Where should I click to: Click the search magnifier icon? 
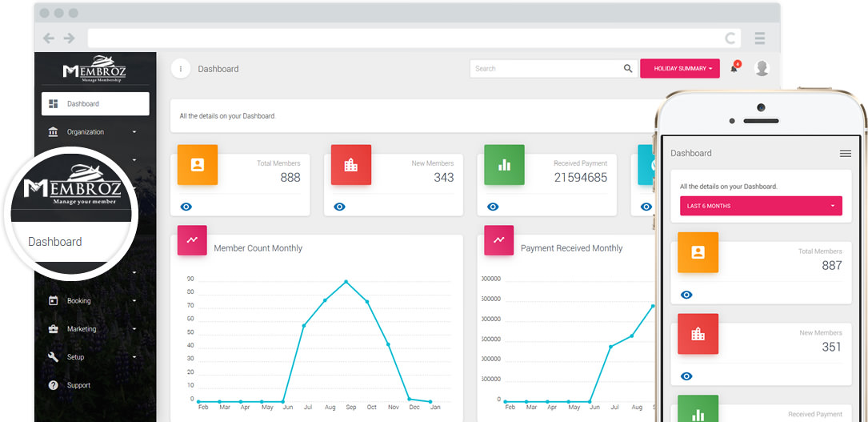[x=628, y=68]
